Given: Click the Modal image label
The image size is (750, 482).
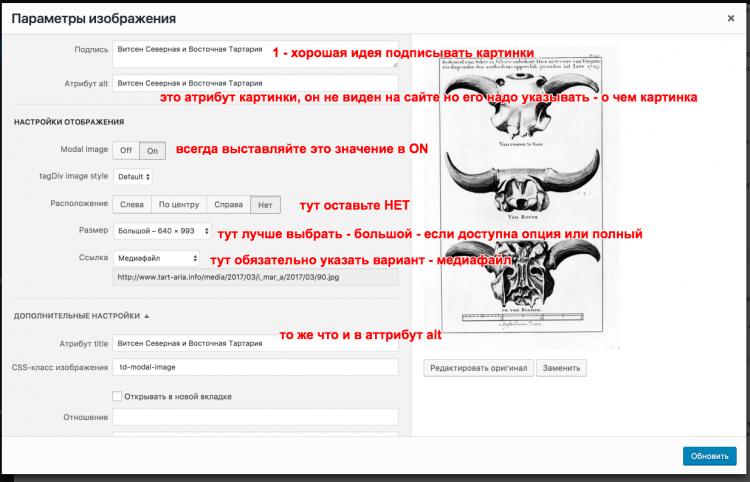Looking at the screenshot, I should (84, 149).
